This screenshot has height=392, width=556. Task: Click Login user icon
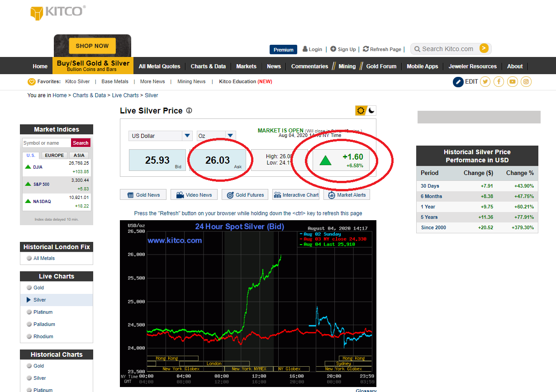305,49
